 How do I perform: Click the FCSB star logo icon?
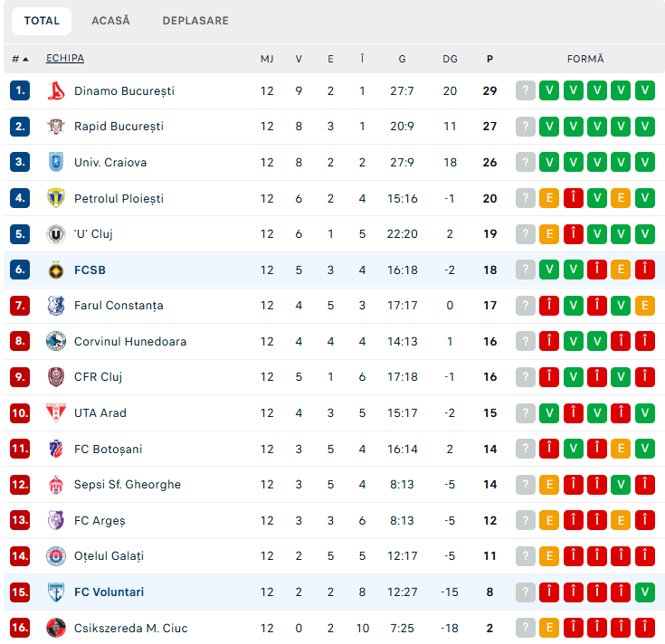(x=56, y=270)
